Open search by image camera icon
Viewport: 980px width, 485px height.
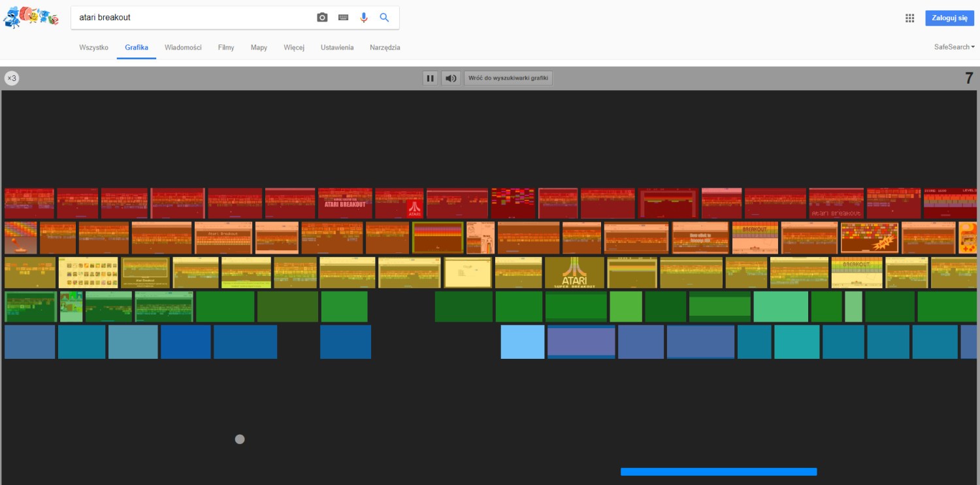pos(322,18)
